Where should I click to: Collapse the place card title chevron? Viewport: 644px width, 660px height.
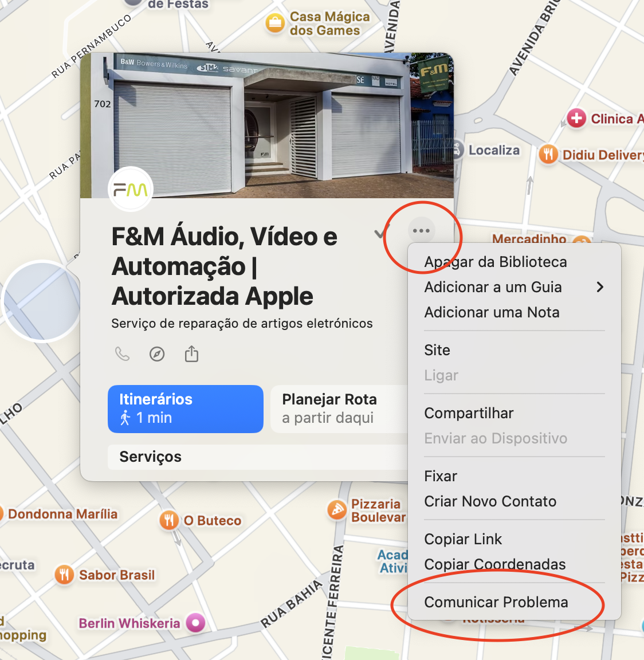[x=380, y=233]
